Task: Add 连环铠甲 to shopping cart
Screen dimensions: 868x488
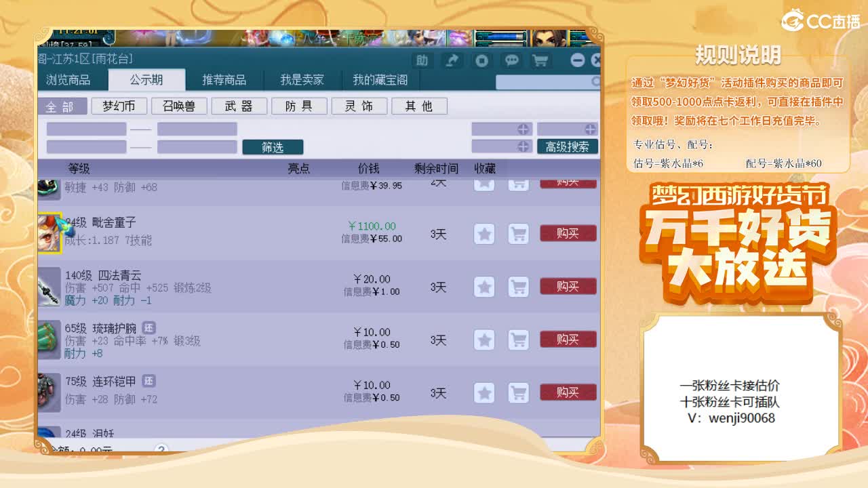Action: pos(519,392)
